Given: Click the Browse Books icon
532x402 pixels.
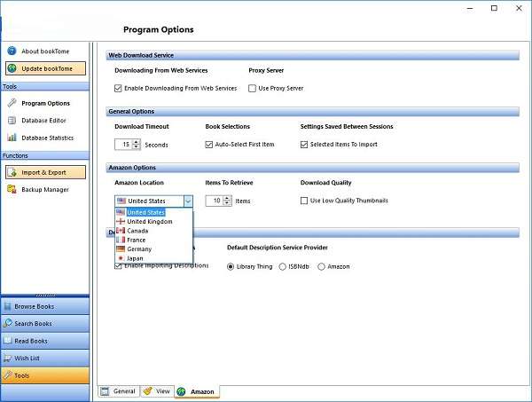Looking at the screenshot, I should [7, 306].
